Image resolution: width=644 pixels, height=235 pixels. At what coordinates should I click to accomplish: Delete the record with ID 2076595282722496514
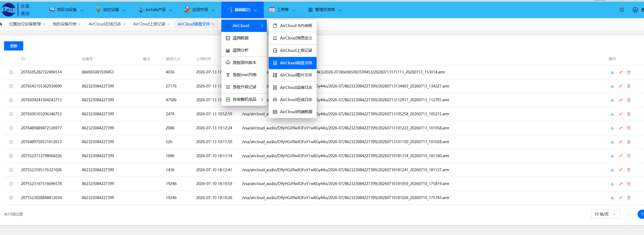629,72
